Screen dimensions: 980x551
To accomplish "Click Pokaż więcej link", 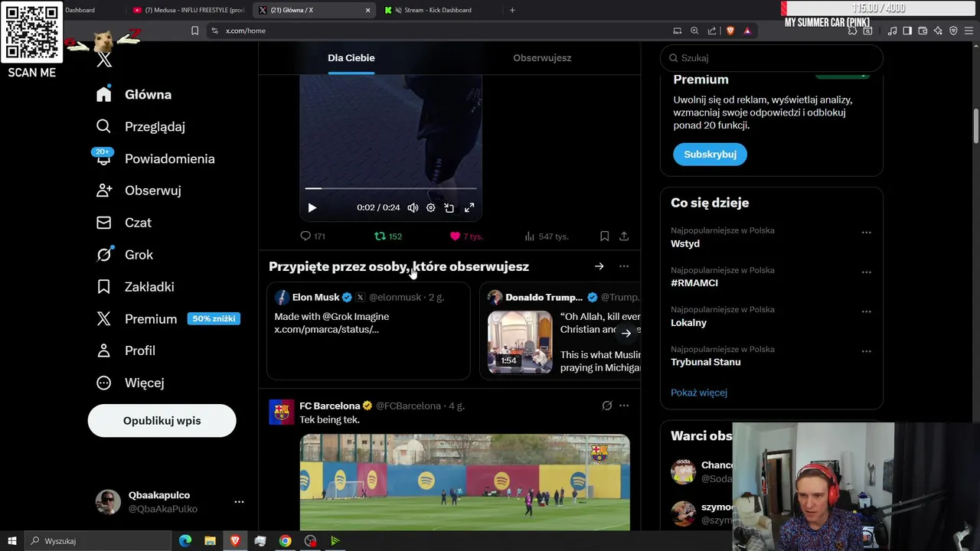I will point(699,393).
